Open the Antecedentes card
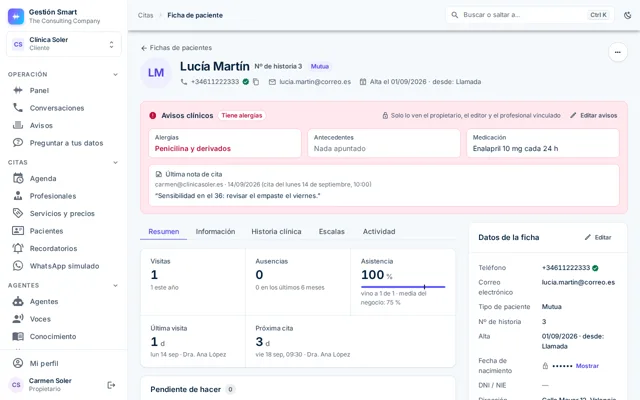This screenshot has width=640, height=400. (384, 143)
